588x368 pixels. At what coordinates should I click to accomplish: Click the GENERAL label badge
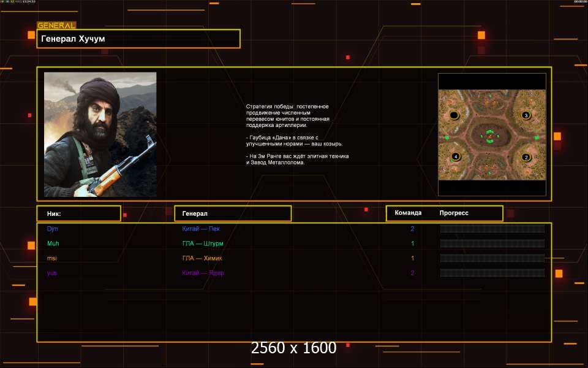click(x=56, y=26)
